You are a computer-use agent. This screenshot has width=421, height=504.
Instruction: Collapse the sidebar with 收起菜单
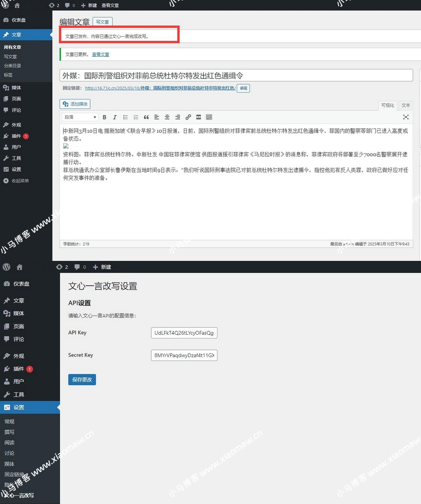coord(16,180)
